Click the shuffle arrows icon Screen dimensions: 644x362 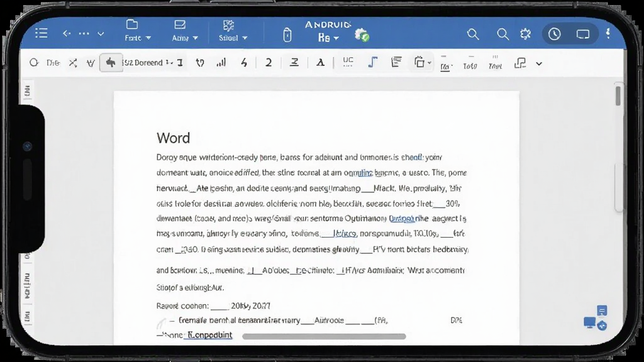[73, 63]
